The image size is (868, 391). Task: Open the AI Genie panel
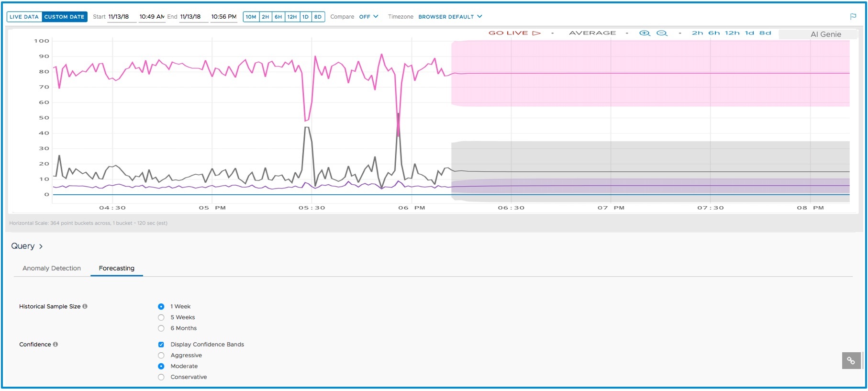825,34
